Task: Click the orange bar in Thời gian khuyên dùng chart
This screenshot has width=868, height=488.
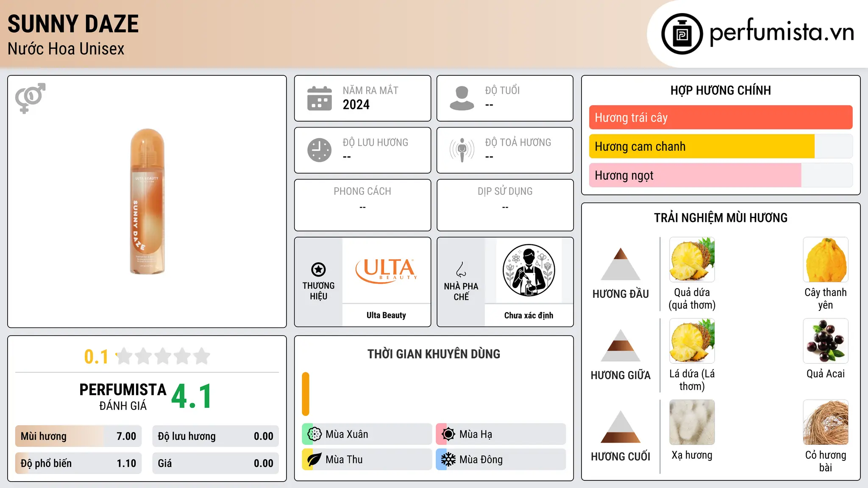Action: [x=306, y=394]
